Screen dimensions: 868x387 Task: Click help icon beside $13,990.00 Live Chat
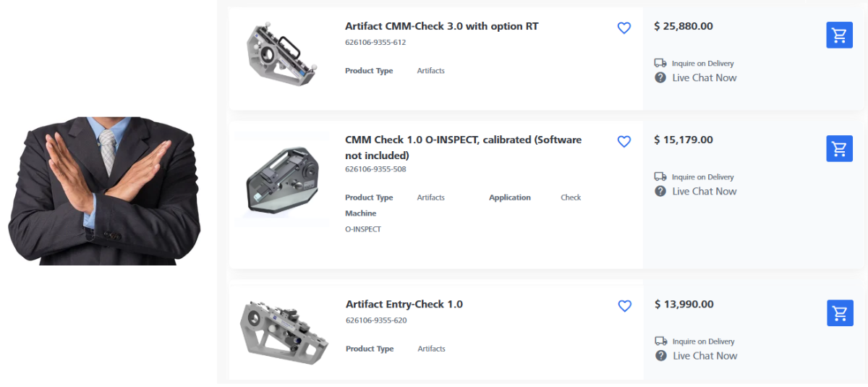[661, 355]
